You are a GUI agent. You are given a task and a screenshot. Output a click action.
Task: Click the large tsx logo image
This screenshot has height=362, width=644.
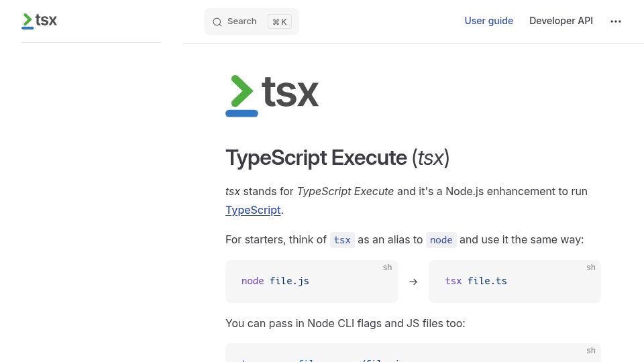point(272,96)
